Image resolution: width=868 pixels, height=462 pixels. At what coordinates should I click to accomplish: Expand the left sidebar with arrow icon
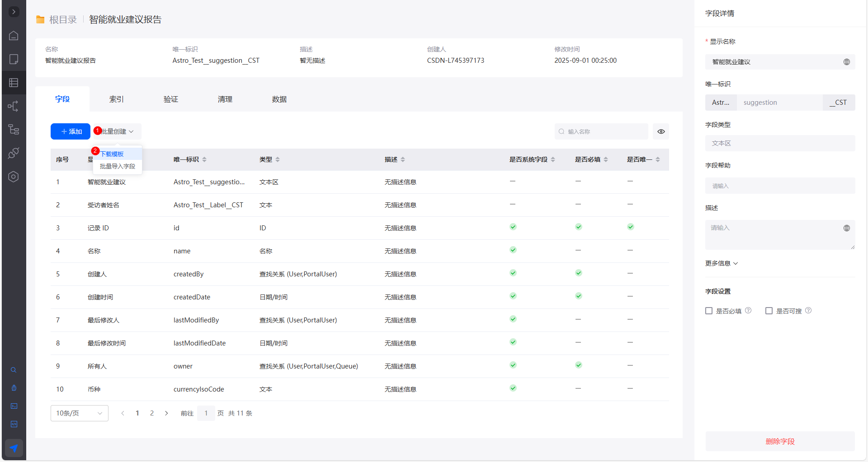pyautogui.click(x=14, y=12)
